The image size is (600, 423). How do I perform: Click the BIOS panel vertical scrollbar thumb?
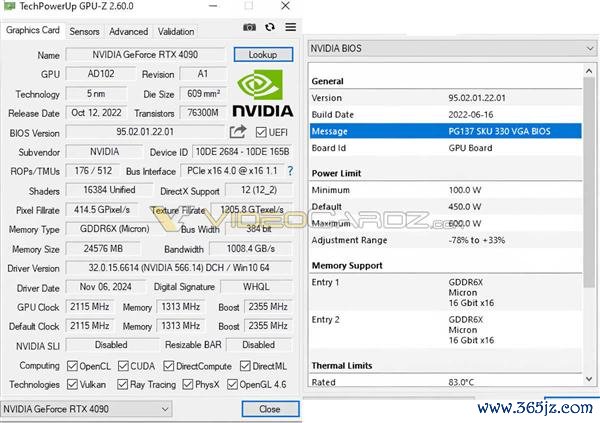pyautogui.click(x=589, y=182)
